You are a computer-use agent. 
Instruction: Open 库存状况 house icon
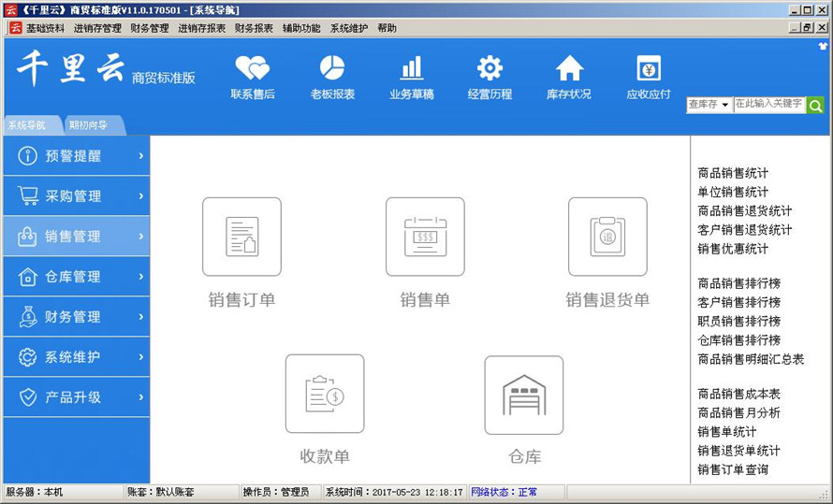(569, 69)
